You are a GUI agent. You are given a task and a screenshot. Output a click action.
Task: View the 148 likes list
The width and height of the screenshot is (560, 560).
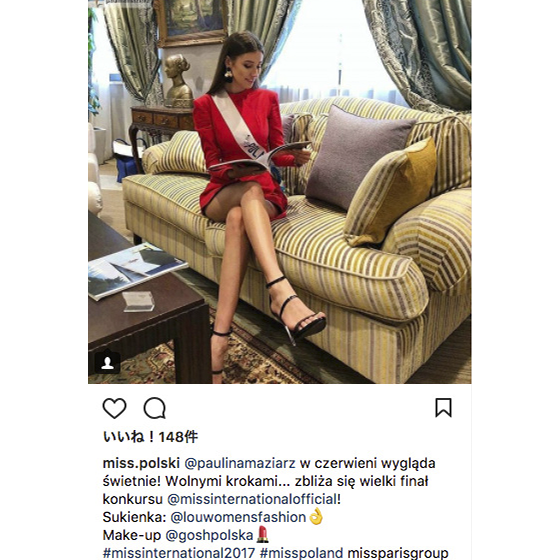(150, 436)
